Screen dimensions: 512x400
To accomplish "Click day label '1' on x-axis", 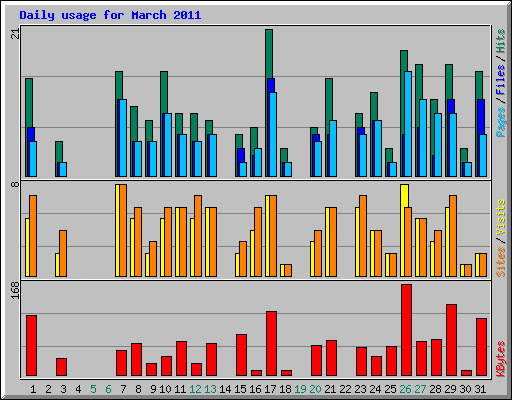I will coord(33,389).
